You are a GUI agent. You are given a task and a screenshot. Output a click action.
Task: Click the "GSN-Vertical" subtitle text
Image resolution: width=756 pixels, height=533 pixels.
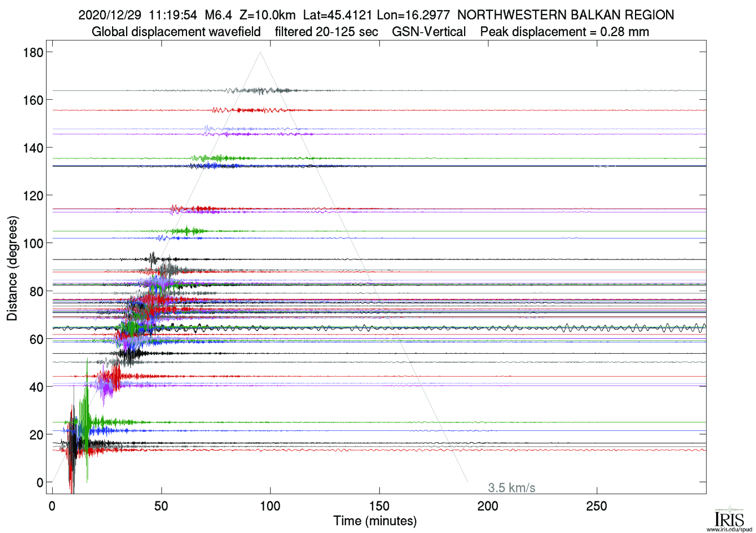pyautogui.click(x=429, y=32)
